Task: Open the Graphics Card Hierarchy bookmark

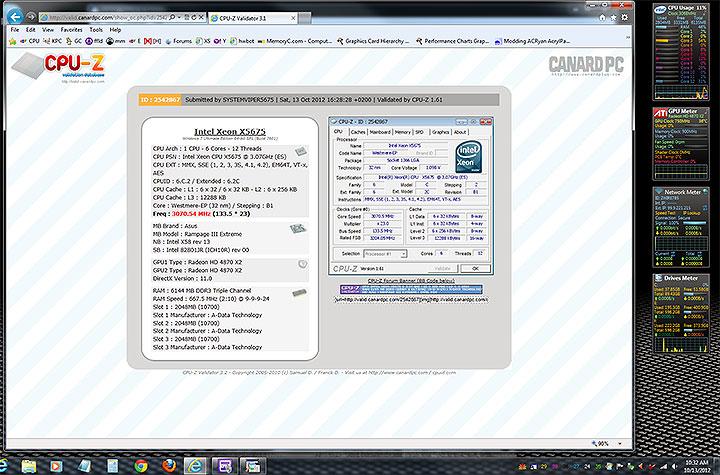Action: [x=372, y=41]
